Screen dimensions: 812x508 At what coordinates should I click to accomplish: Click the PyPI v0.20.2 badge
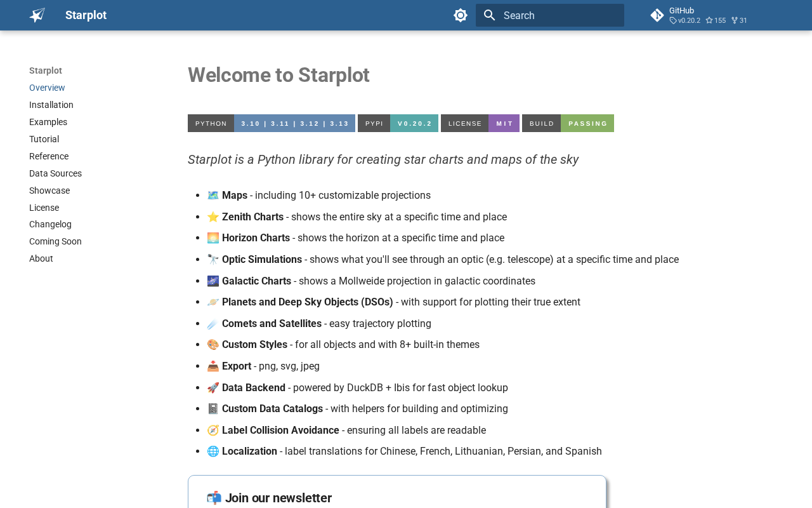click(x=398, y=123)
